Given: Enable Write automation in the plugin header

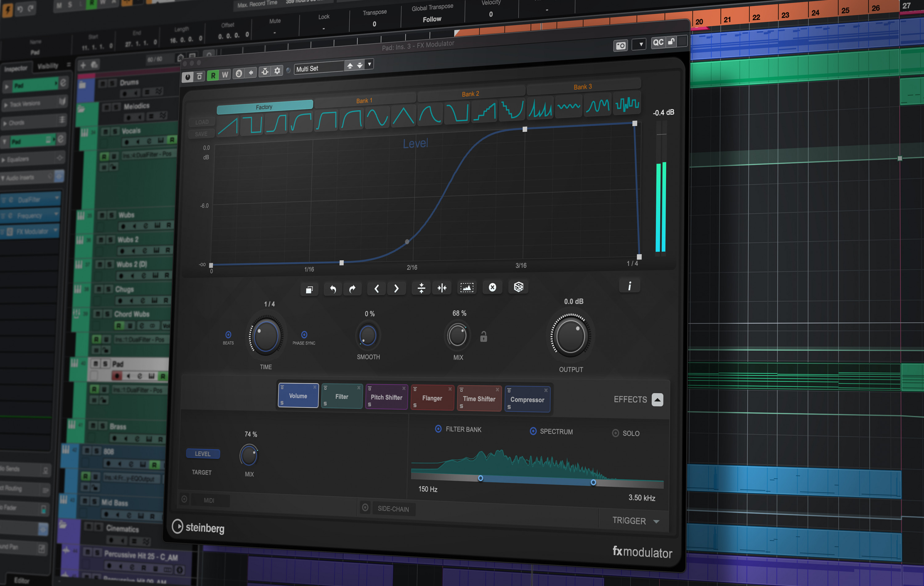Looking at the screenshot, I should (x=225, y=75).
